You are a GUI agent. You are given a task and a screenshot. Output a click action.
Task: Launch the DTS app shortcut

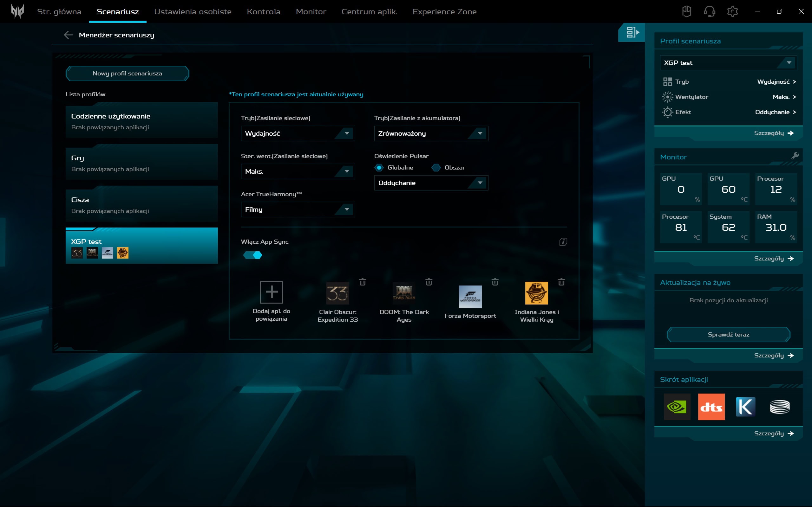[711, 407]
